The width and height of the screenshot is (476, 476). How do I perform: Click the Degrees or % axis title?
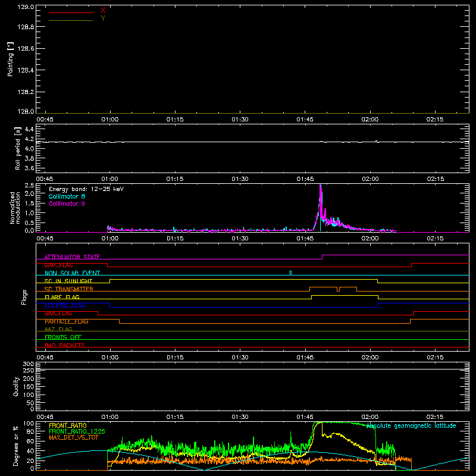[15, 446]
